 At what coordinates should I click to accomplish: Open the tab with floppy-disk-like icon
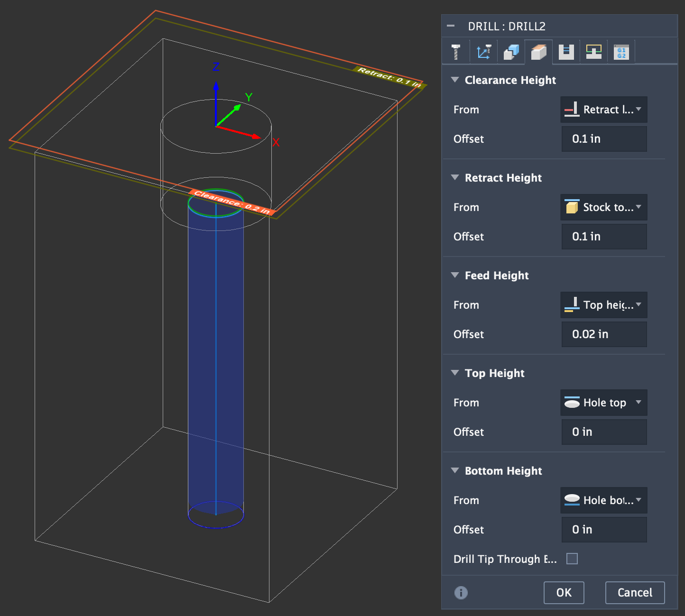pyautogui.click(x=566, y=52)
